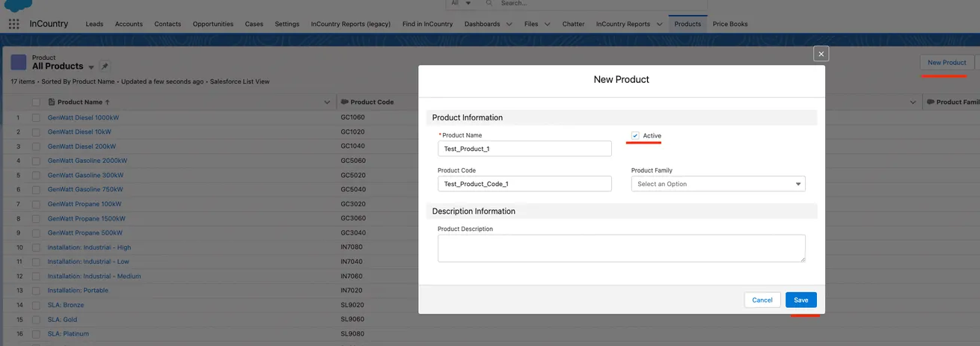This screenshot has height=346, width=980.
Task: Click the Product Name column document icon
Action: coord(52,102)
